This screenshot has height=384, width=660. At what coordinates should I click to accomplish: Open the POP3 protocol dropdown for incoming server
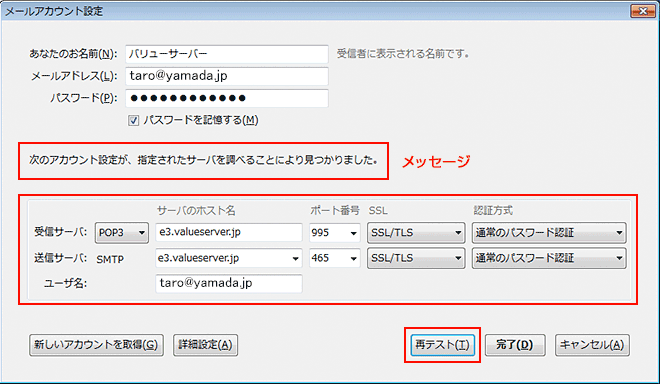[x=122, y=233]
